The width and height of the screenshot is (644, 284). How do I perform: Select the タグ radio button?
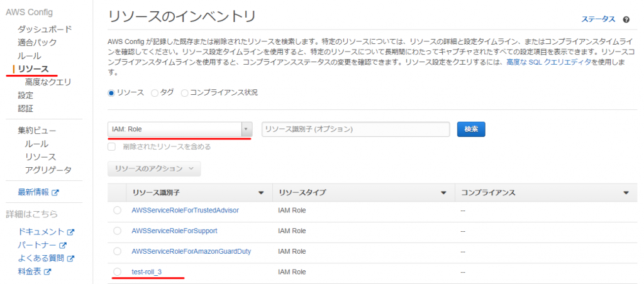pyautogui.click(x=155, y=93)
